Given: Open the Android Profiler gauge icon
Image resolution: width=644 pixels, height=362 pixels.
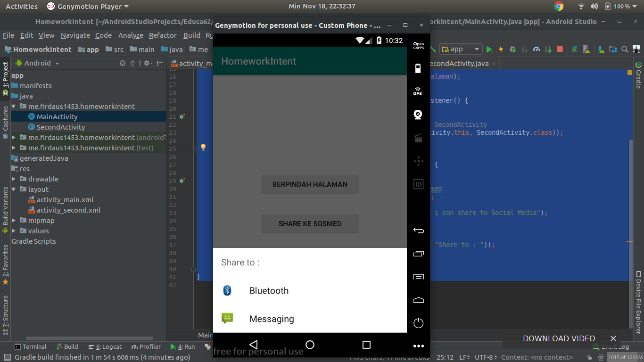Looking at the screenshot, I should [537, 49].
